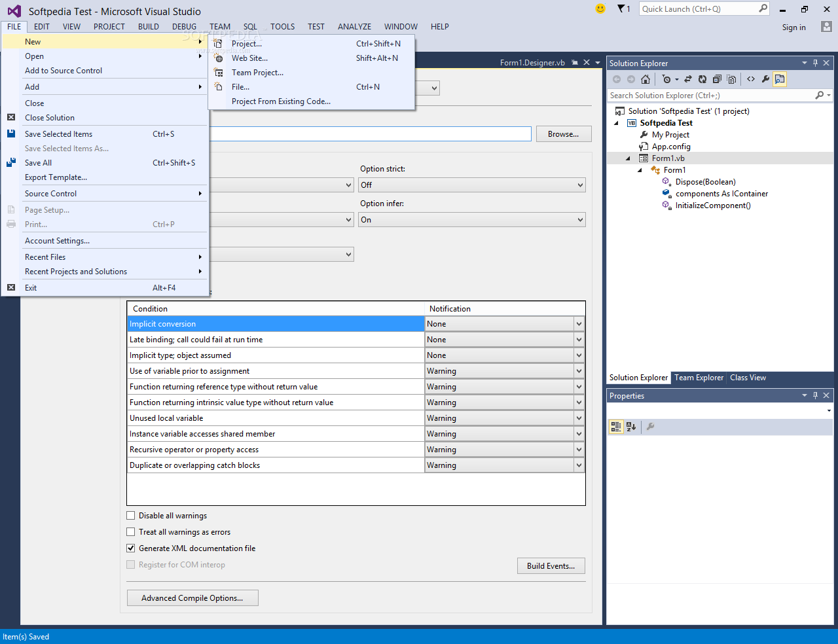Choose Web Site... from New submenu
Image resolution: width=838 pixels, height=644 pixels.
312,58
